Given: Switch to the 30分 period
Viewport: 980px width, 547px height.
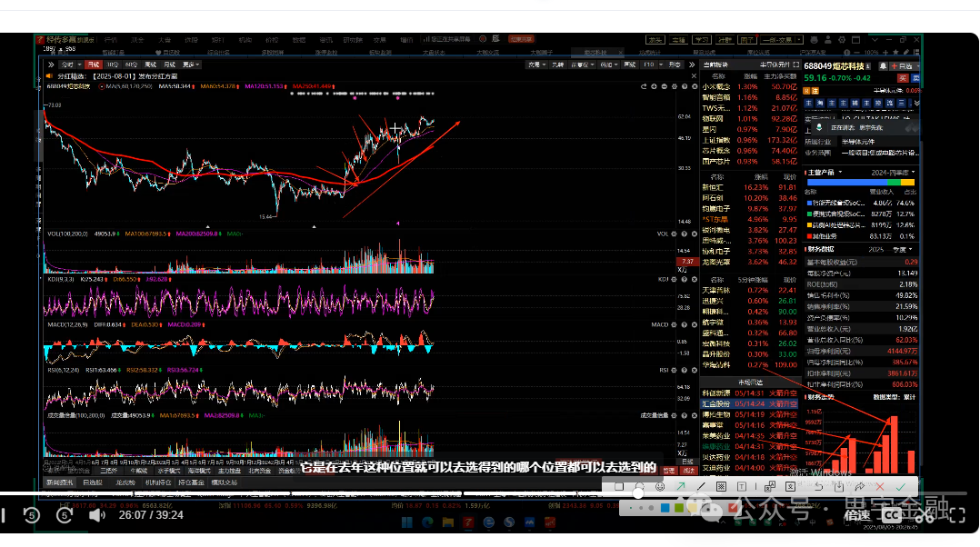Looking at the screenshot, I should coord(112,65).
